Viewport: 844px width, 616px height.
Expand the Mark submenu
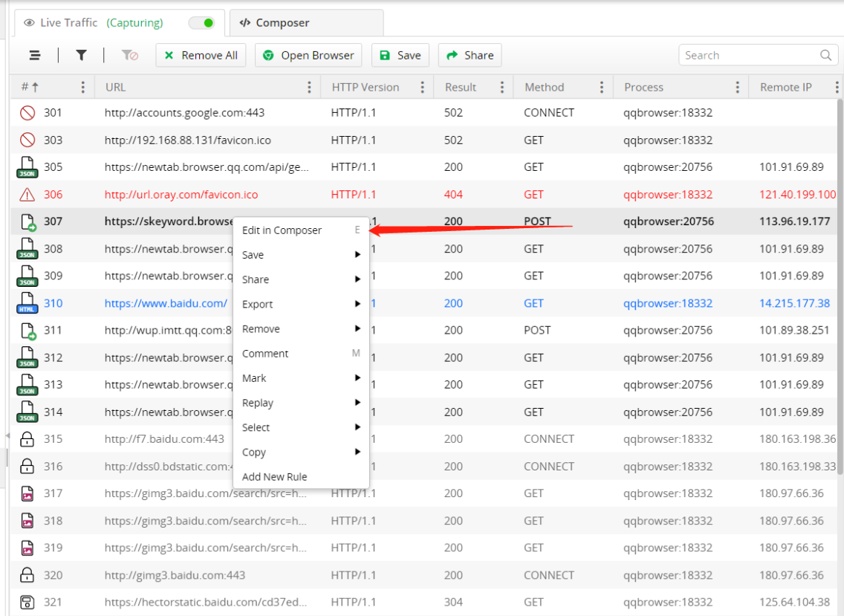302,378
